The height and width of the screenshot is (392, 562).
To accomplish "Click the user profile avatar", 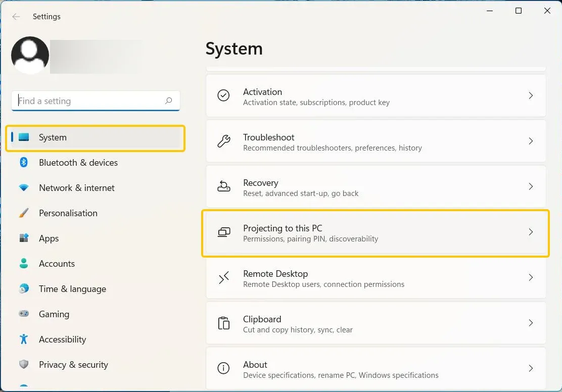I will (x=30, y=55).
